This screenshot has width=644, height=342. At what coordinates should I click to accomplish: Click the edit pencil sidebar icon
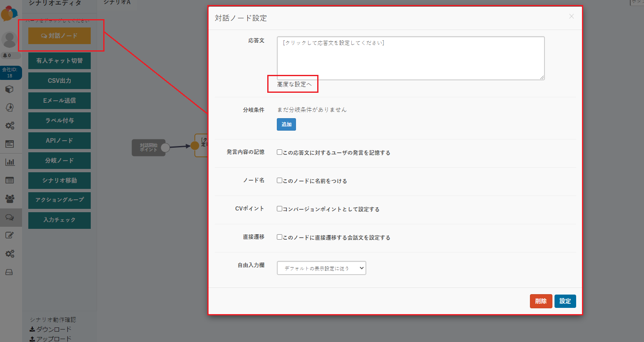(10, 235)
